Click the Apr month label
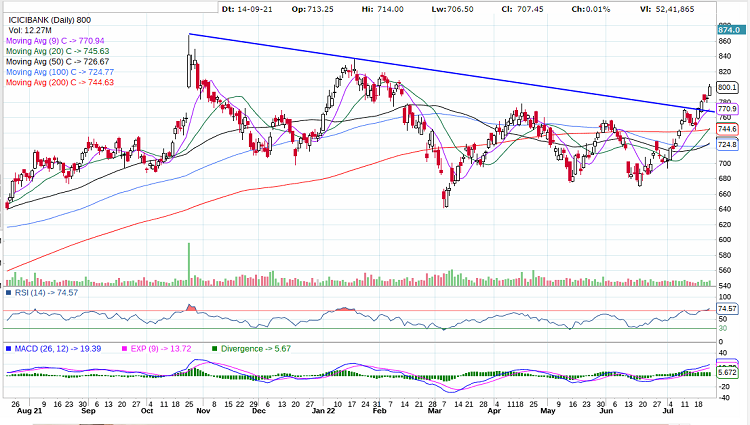 pyautogui.click(x=494, y=411)
